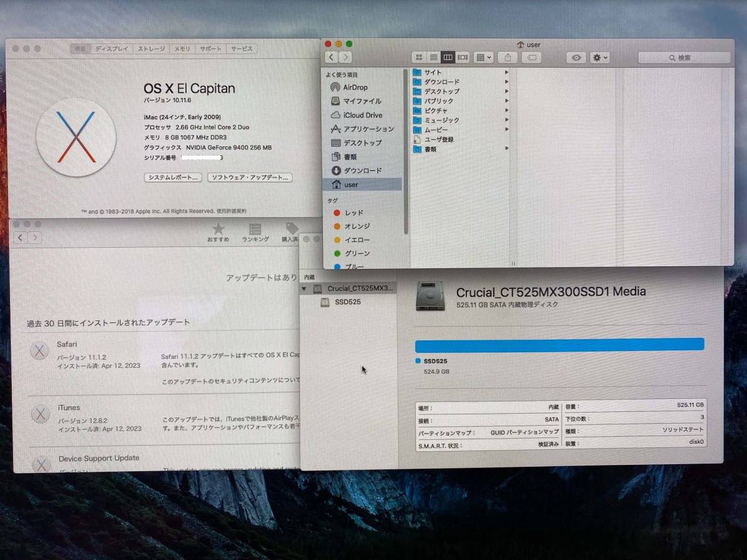
Task: Select the 概要 overview tab
Action: [x=80, y=49]
